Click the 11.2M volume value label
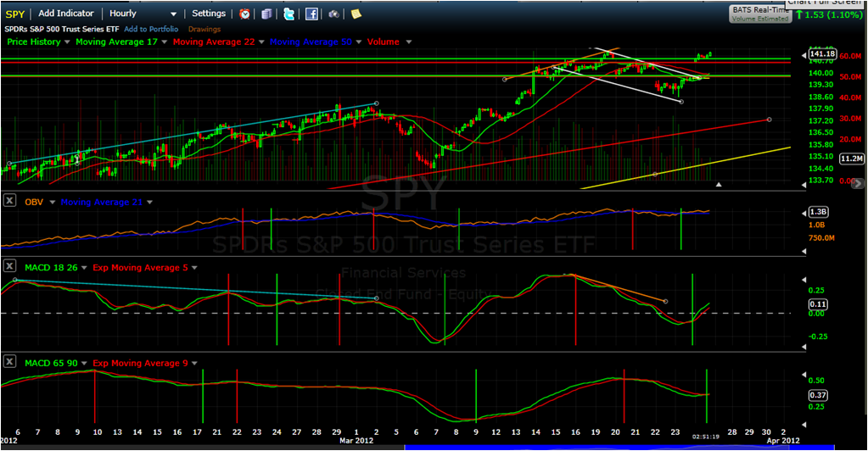Viewport: 868px width, 451px height. tap(851, 159)
